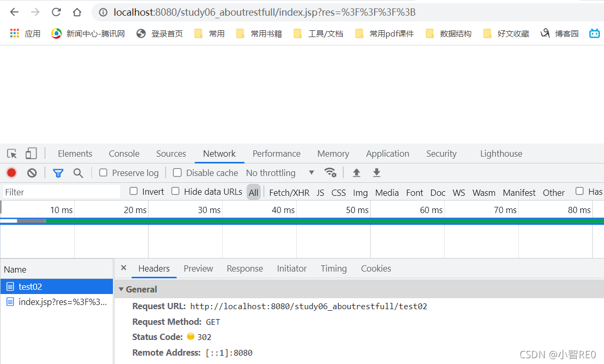Open the Lighthouse tab
Image resolution: width=604 pixels, height=364 pixels.
click(x=501, y=154)
